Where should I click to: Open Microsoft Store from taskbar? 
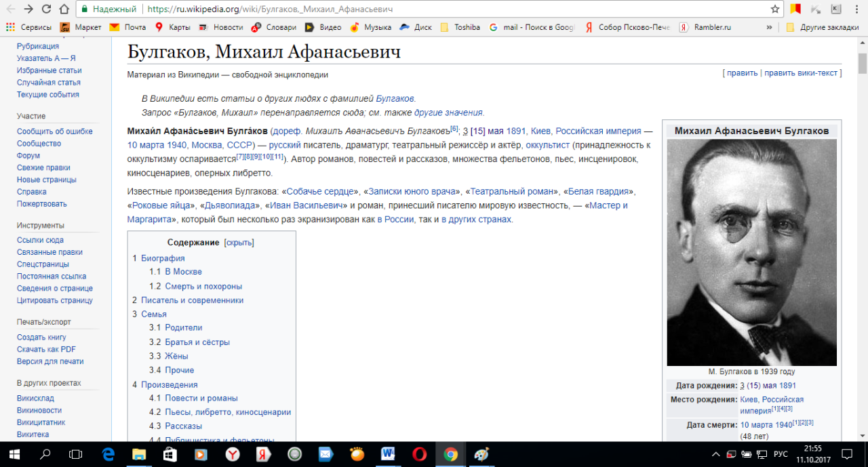point(170,454)
